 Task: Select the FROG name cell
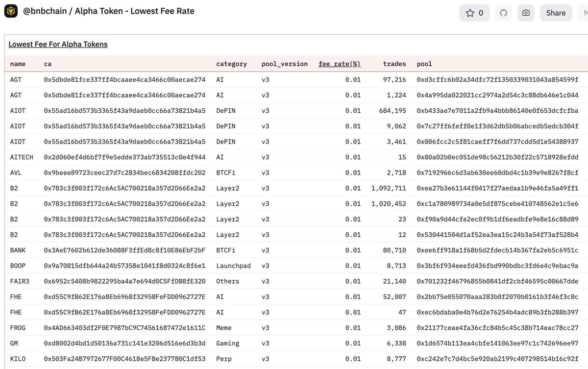coord(18,328)
